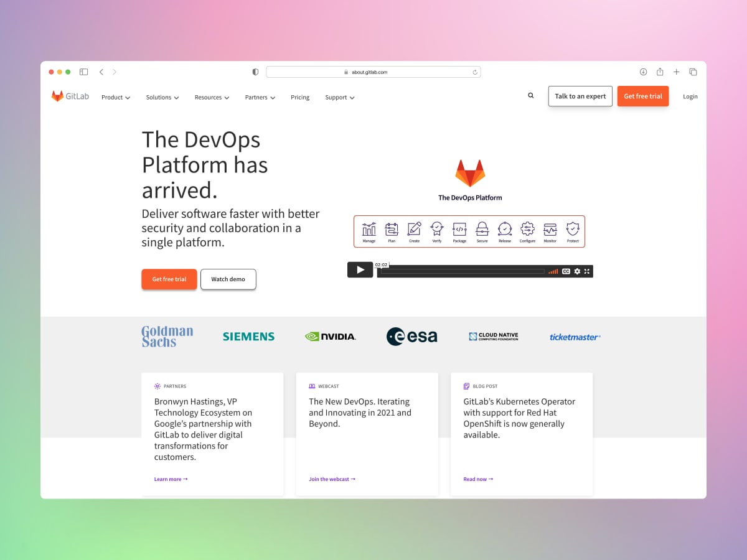Click the privacy shield icon in Safari
The image size is (747, 560).
coord(255,72)
